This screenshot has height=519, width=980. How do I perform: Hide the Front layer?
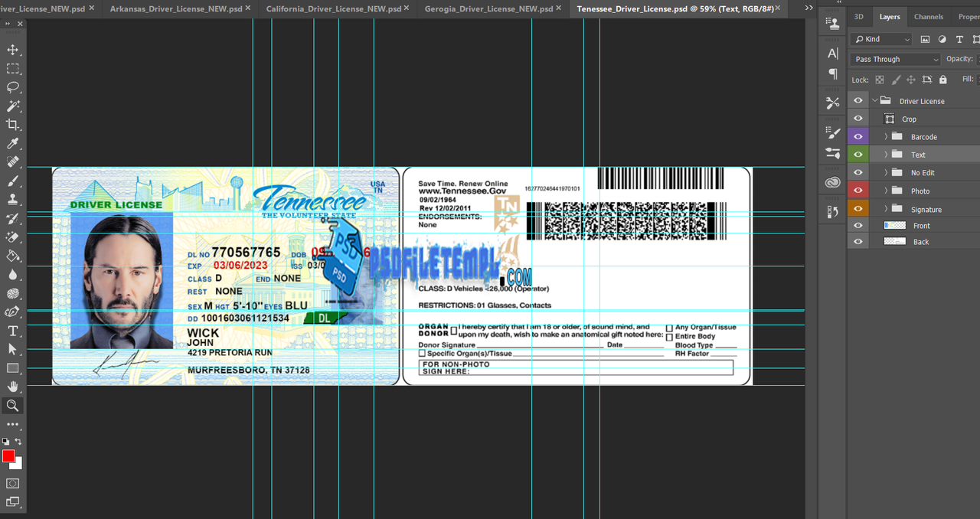point(858,226)
